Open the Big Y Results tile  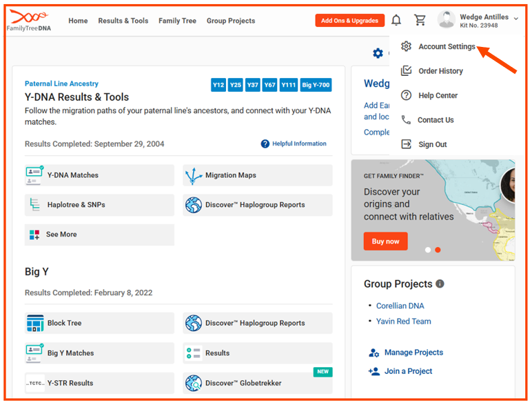(258, 353)
